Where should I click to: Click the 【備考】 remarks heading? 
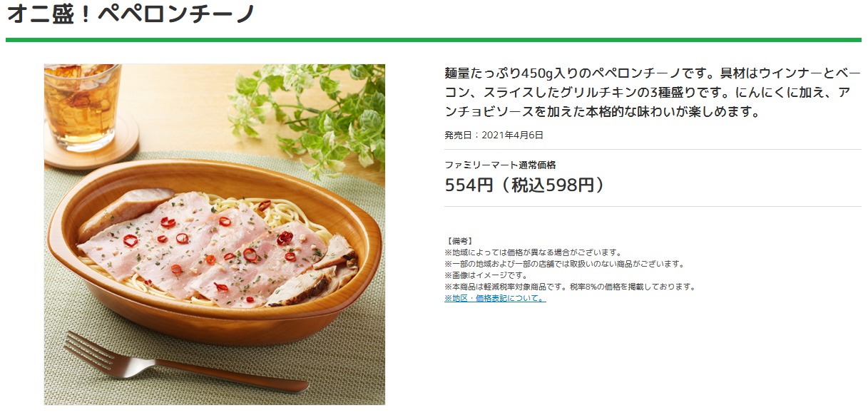tap(459, 241)
